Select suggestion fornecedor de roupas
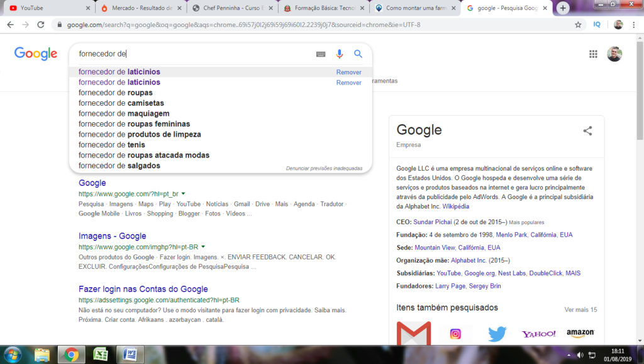The image size is (644, 364). (x=221, y=93)
